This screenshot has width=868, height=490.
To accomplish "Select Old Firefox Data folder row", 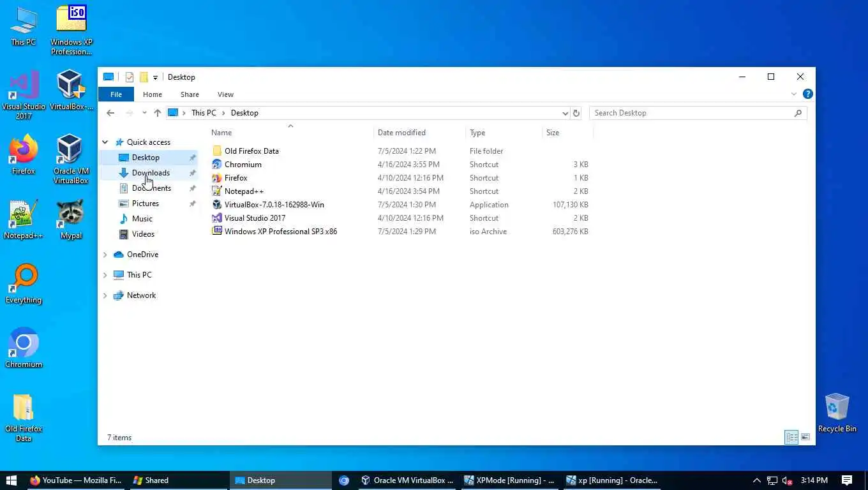I will coord(400,151).
